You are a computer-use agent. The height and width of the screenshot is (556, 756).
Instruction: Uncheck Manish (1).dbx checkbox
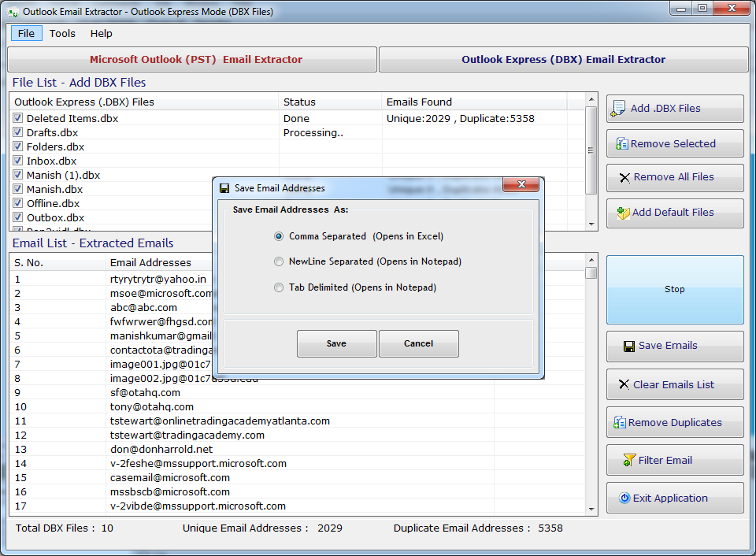pos(18,175)
